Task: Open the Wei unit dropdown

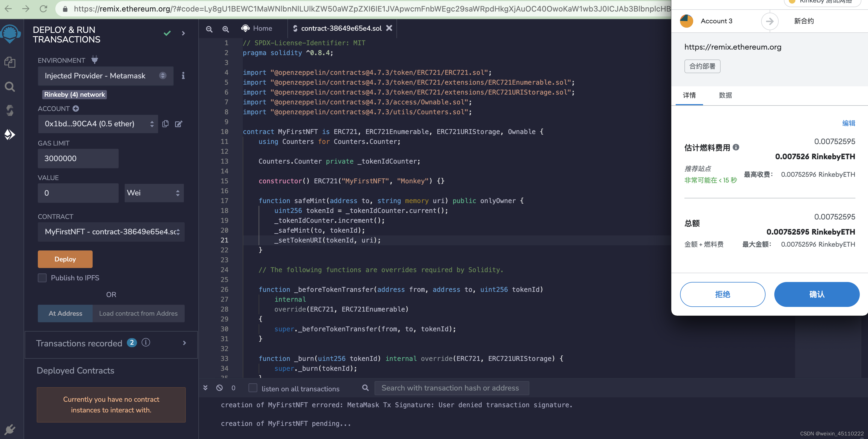Action: 154,193
